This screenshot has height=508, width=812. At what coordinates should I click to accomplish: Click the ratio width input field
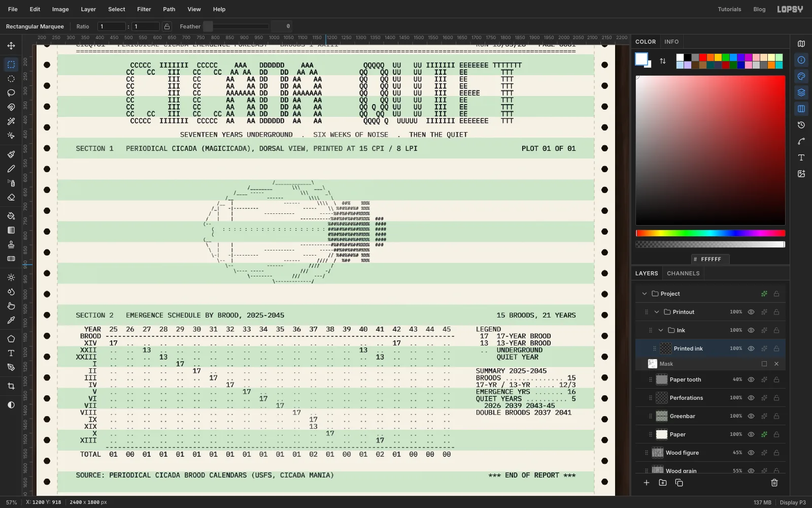(112, 26)
